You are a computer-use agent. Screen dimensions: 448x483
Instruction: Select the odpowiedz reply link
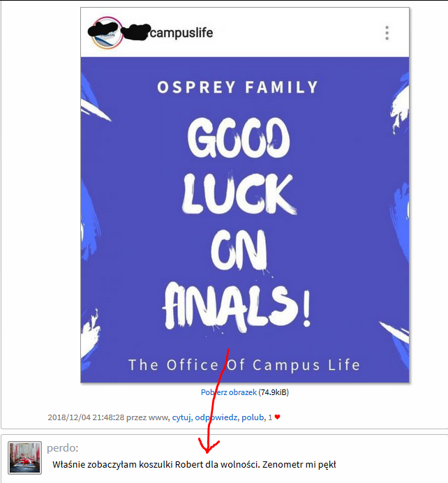[x=216, y=417]
